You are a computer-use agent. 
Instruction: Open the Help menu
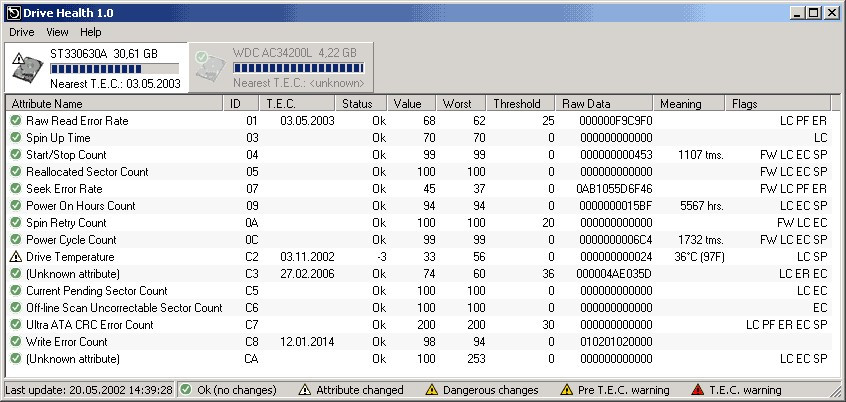91,32
